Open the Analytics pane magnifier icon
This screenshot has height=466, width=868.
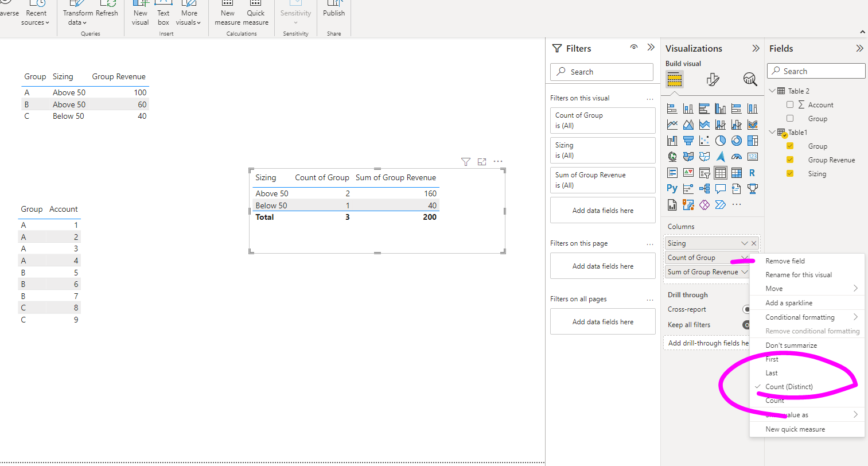[750, 79]
